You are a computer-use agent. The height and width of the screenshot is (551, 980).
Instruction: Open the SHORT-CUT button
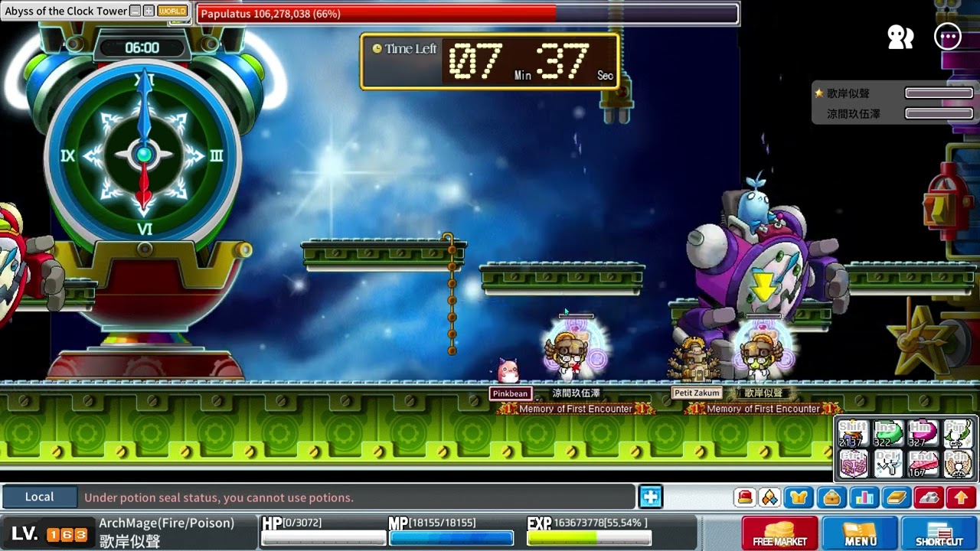coord(939,533)
